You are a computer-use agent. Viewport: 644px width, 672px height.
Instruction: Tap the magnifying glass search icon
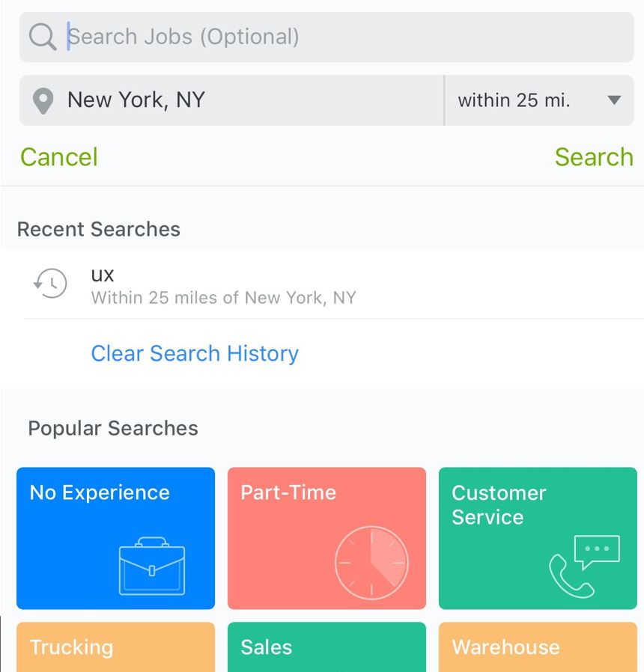pyautogui.click(x=43, y=37)
